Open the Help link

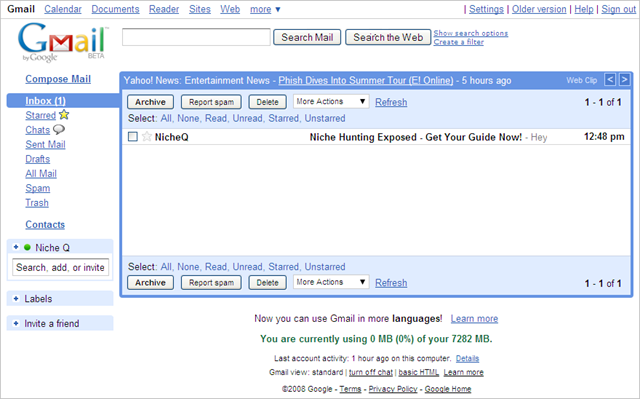point(584,9)
